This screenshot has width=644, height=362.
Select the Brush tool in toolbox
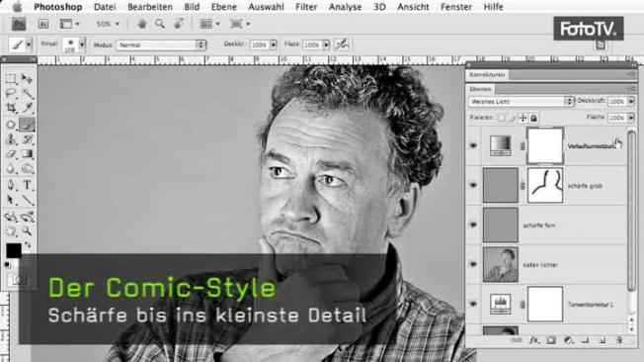pos(27,125)
